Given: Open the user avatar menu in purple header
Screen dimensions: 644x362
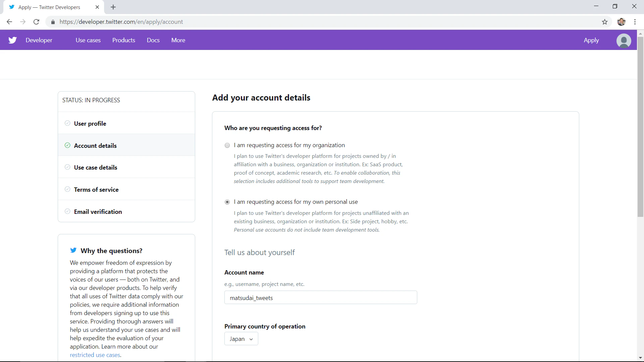Looking at the screenshot, I should click(624, 41).
